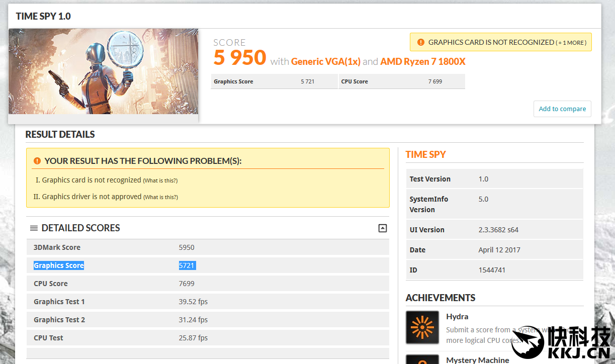This screenshot has width=615, height=364.
Task: Click the header Graphics Score 5 721 cell
Action: coord(275,81)
